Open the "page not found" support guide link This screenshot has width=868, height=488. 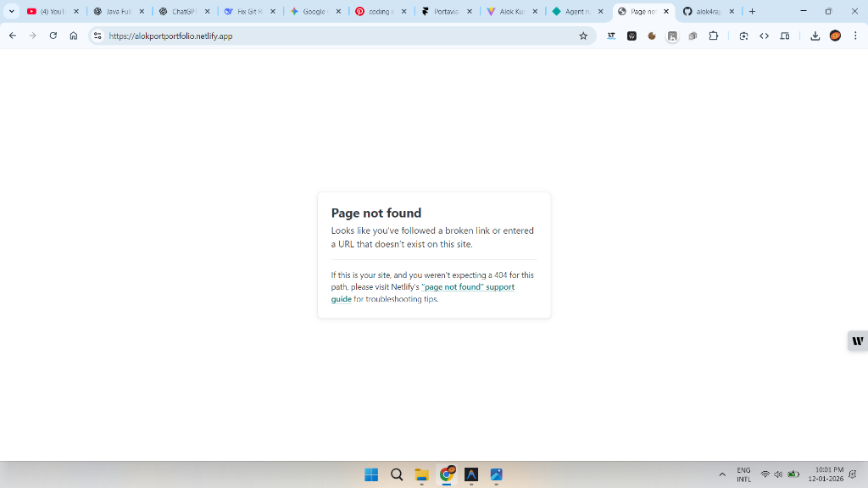467,287
